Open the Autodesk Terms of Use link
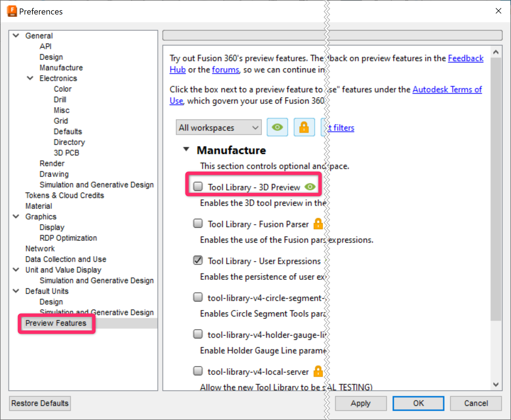Image resolution: width=511 pixels, height=420 pixels. click(447, 90)
